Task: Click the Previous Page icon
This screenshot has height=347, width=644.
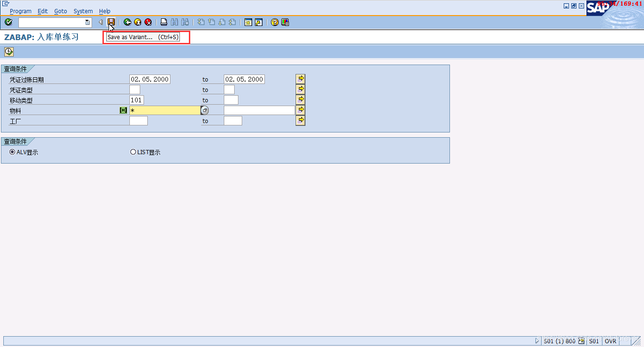Action: [211, 22]
